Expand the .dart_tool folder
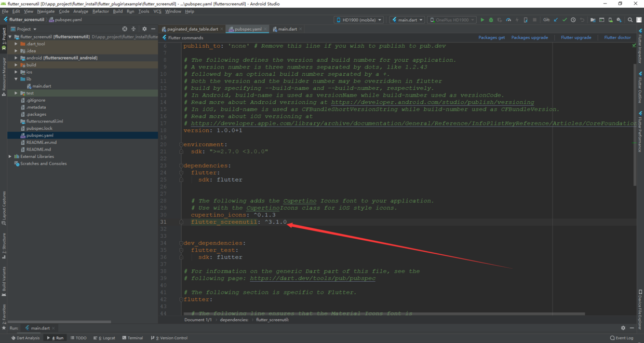Screen dimensions: 644x343 click(16, 44)
